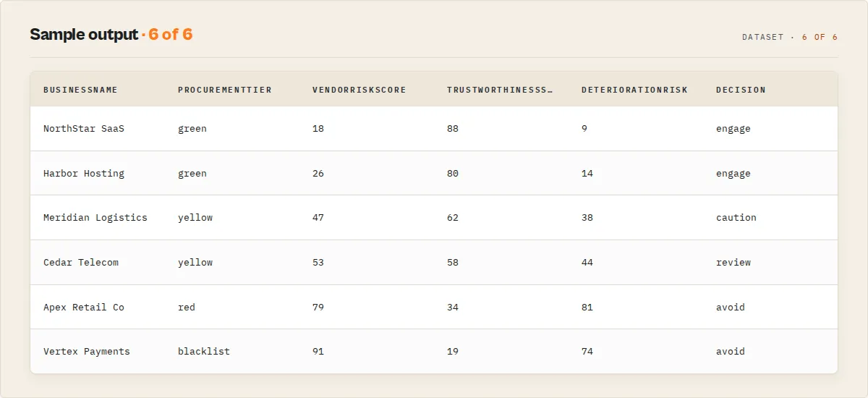Click the Sample output heading
The height and width of the screenshot is (398, 868).
tap(84, 35)
